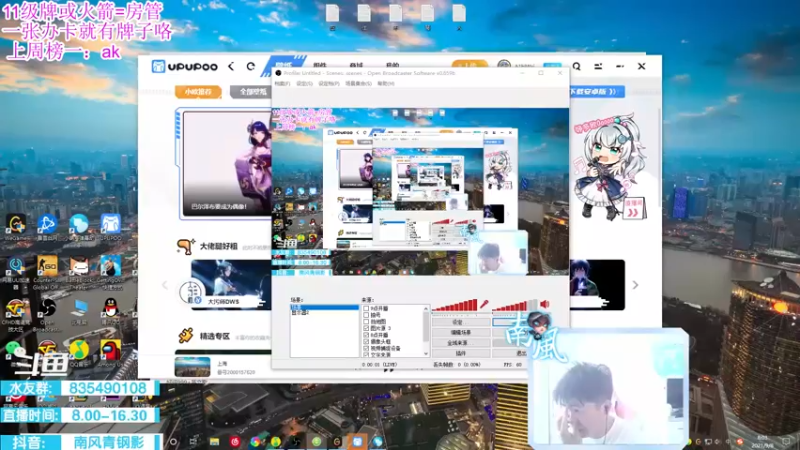Image resolution: width=800 pixels, height=450 pixels.
Task: Go back in upupoo window
Action: click(x=231, y=66)
